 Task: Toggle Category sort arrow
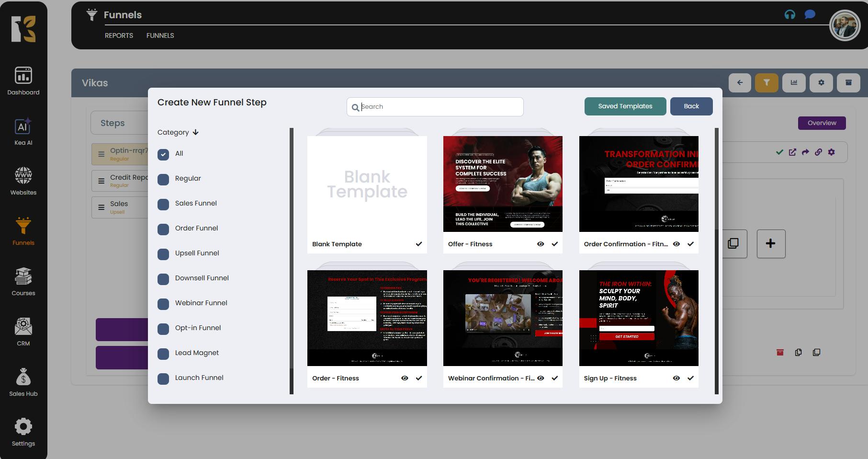(195, 132)
